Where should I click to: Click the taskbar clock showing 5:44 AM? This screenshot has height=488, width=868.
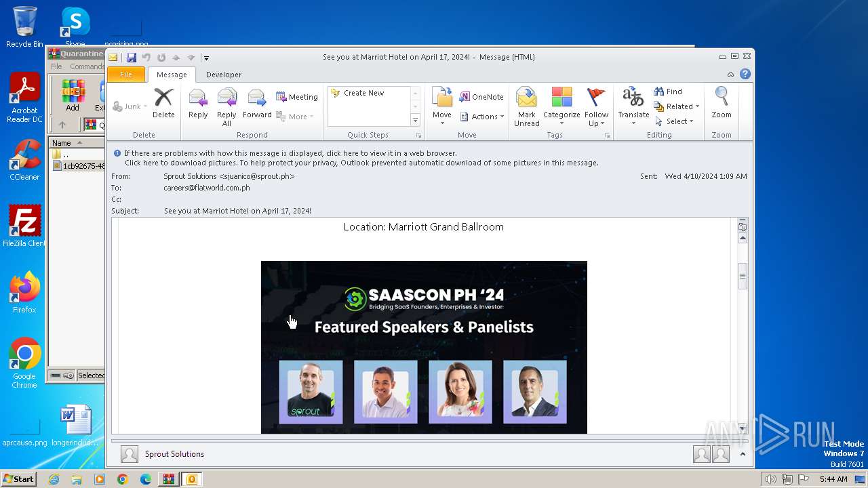click(833, 479)
